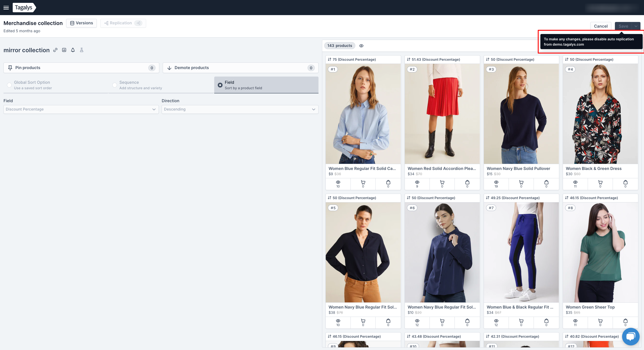Click cart icon on Women Green Sheer Top
644x350 pixels.
pos(600,321)
